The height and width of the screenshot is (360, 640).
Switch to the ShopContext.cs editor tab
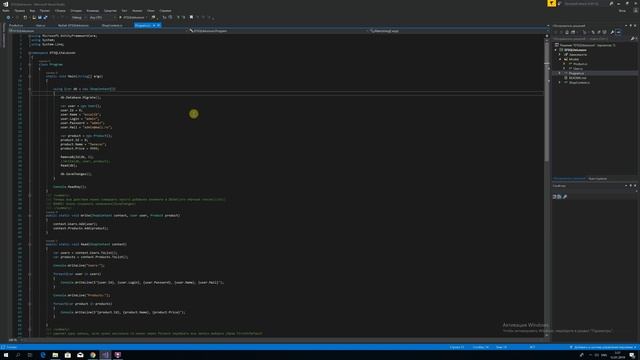point(112,25)
